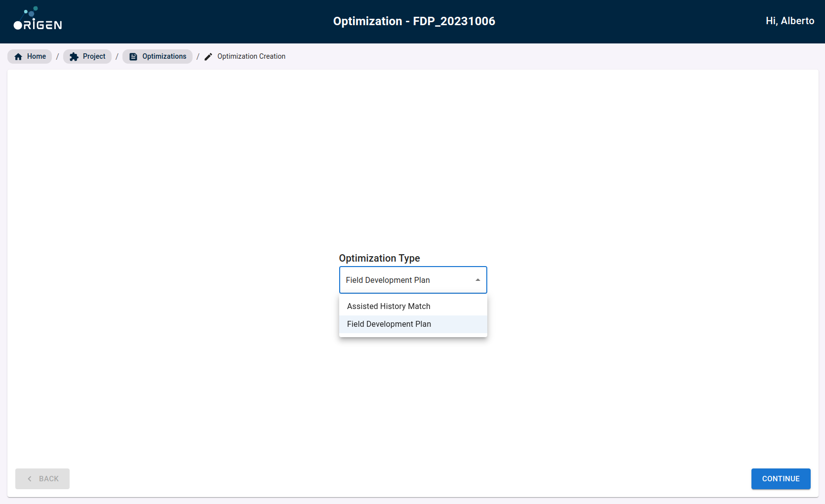Collapse the Optimization Type dropdown arrow

(x=477, y=280)
